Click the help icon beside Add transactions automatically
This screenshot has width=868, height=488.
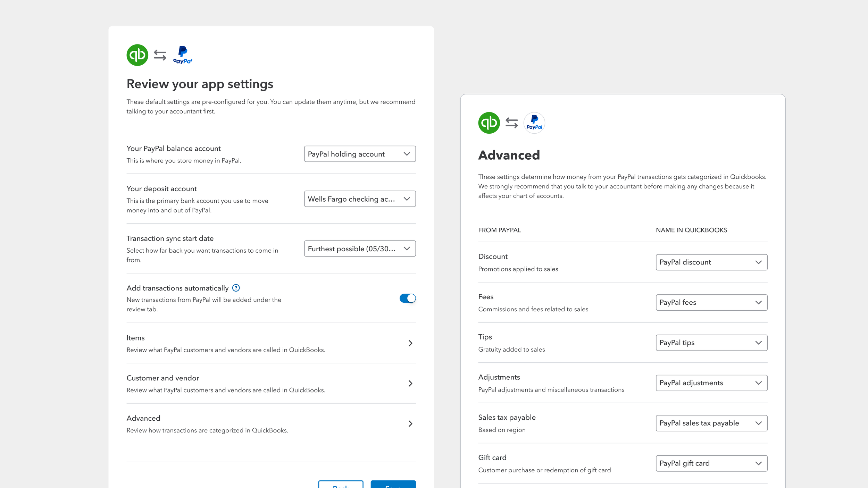click(x=236, y=288)
